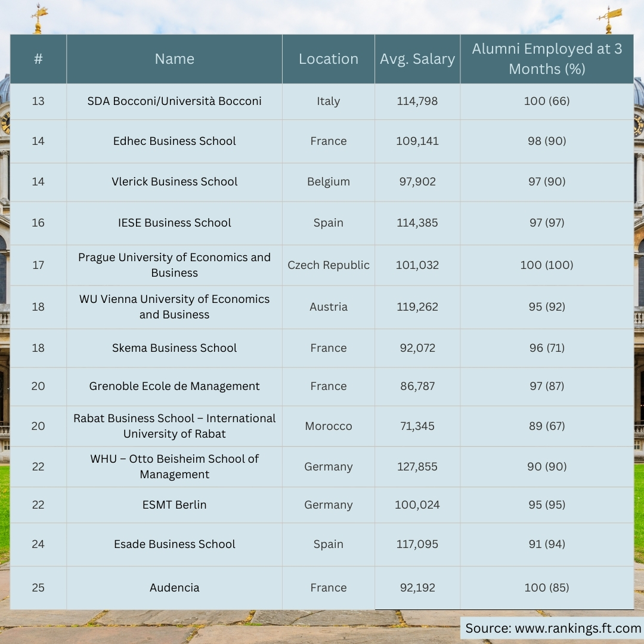Click employment value 98 (90)
644x644 pixels.
click(x=547, y=141)
